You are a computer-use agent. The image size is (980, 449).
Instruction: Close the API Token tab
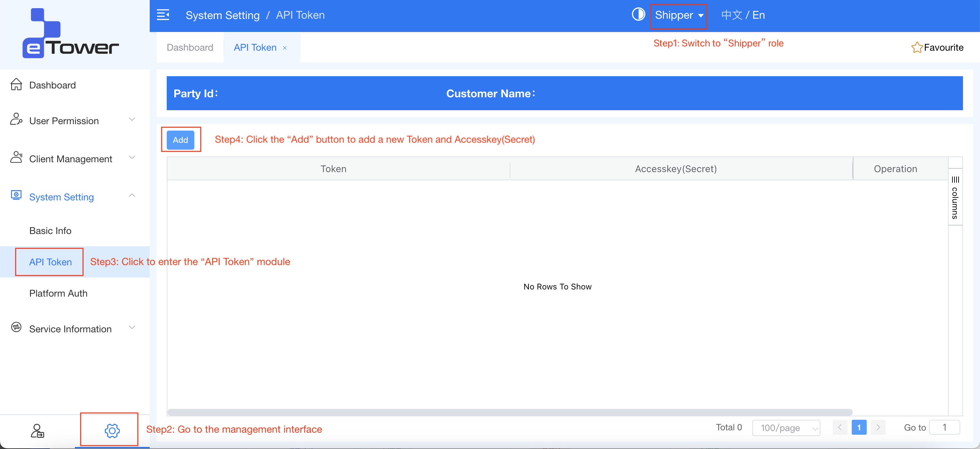[284, 48]
